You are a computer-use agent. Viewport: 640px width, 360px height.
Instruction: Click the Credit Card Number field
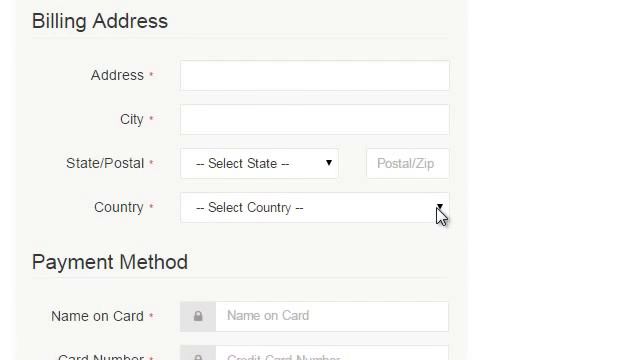coord(332,353)
